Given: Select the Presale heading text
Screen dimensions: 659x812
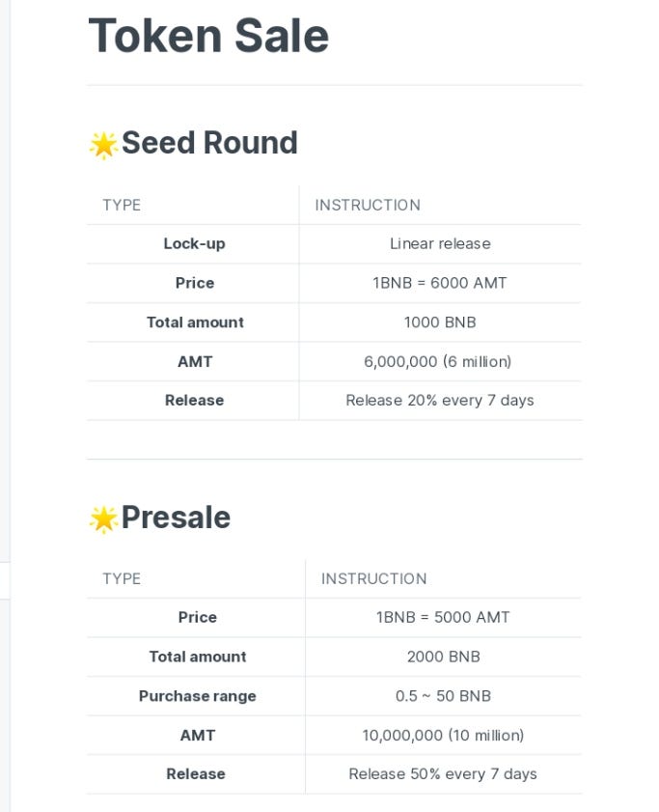Looking at the screenshot, I should (176, 518).
